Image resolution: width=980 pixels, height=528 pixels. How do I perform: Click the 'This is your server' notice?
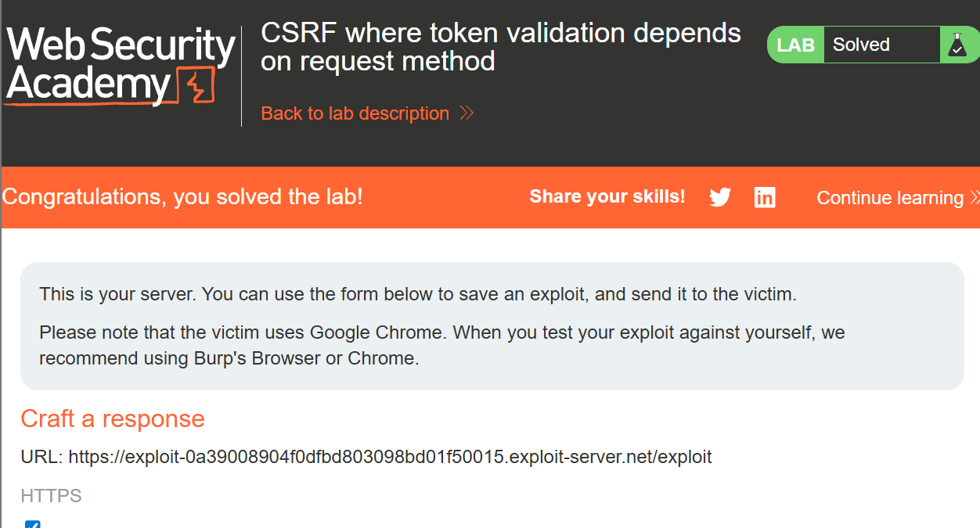[x=418, y=295]
